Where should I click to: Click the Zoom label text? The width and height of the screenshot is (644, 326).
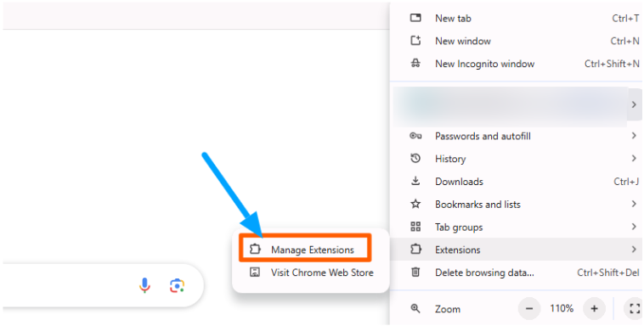tap(448, 309)
